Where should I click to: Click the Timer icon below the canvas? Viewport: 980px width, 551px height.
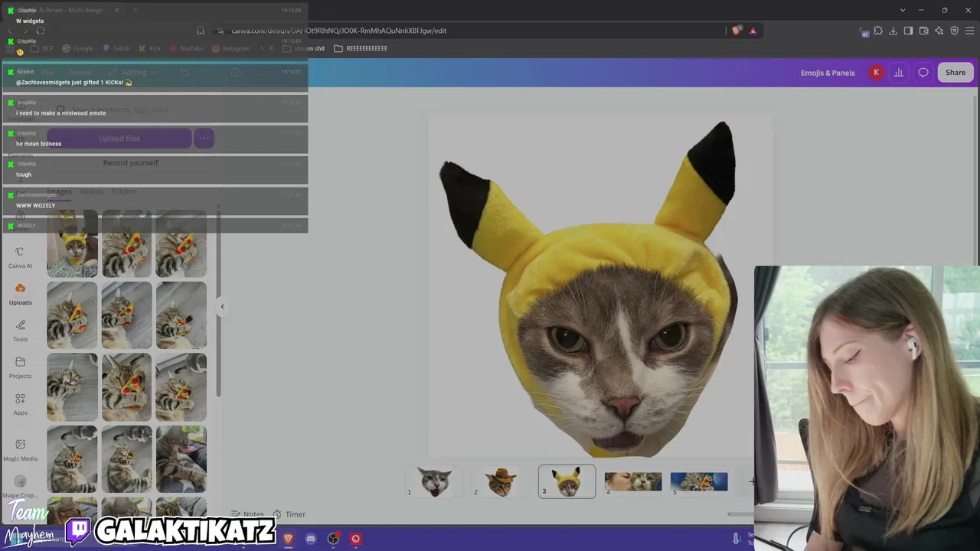(x=277, y=514)
